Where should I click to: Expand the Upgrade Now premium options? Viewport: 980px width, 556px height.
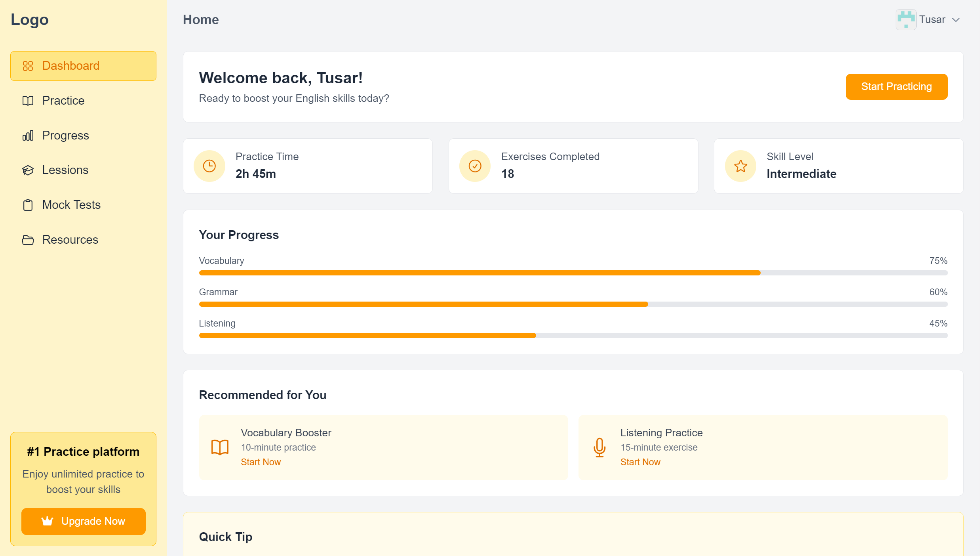point(83,520)
